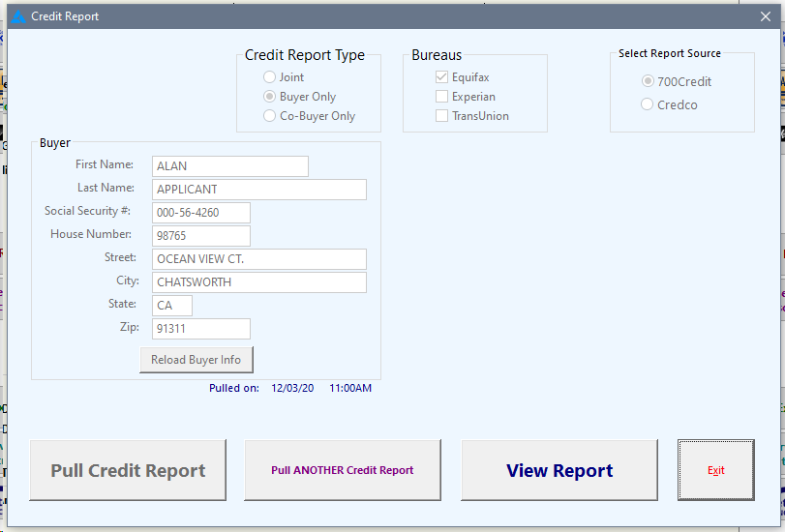Click the Street address field

pyautogui.click(x=258, y=259)
